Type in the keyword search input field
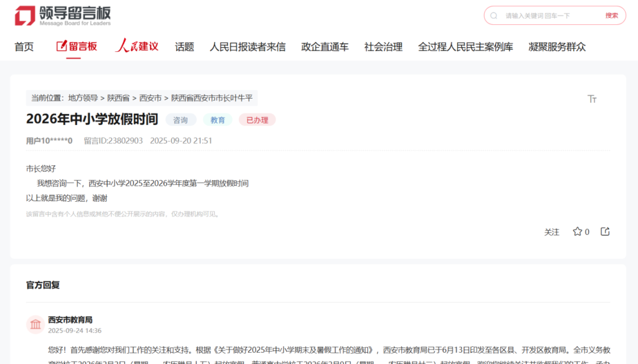This screenshot has height=364, width=638. (549, 16)
